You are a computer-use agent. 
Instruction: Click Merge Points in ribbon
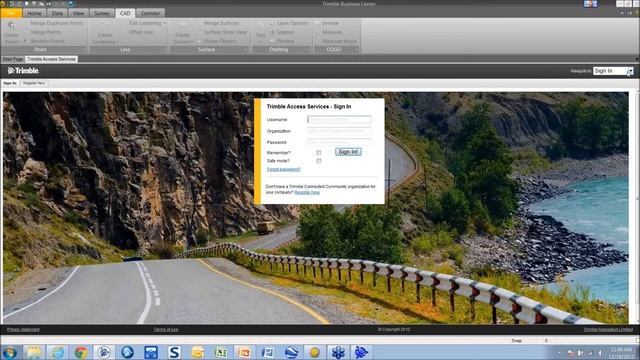click(x=45, y=32)
